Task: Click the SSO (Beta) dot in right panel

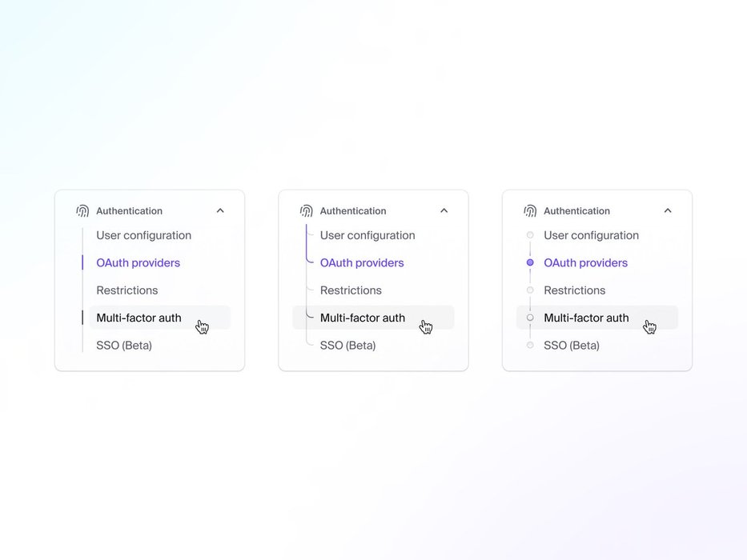Action: 530,346
